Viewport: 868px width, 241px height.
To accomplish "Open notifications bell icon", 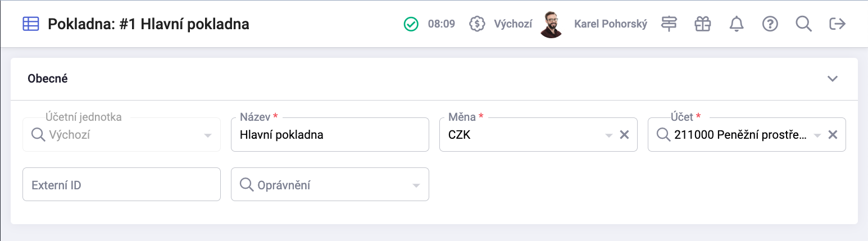I will coord(736,24).
